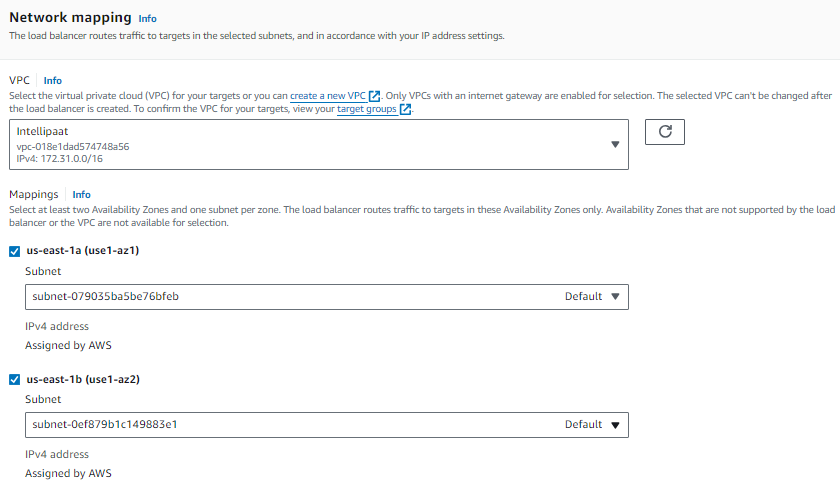Click the arrow icon in us-east-1a subnet field
Screen dimensions: 840x483
615,296
